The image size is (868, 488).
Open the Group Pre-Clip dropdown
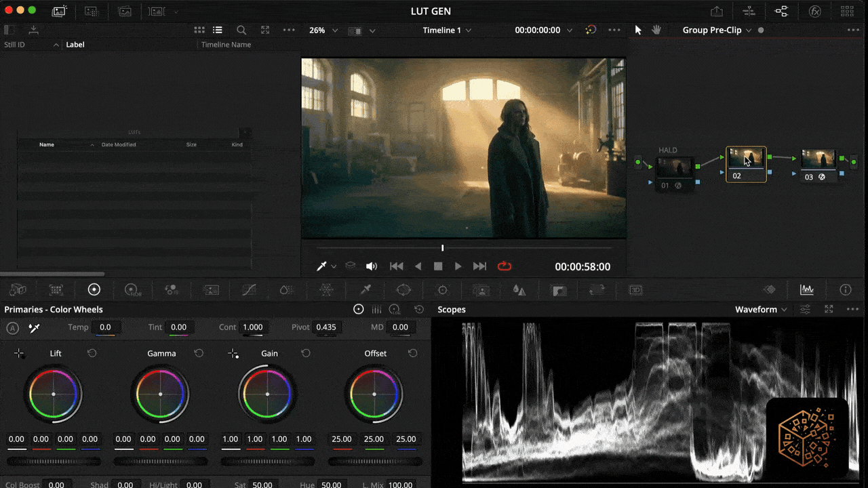pos(717,30)
